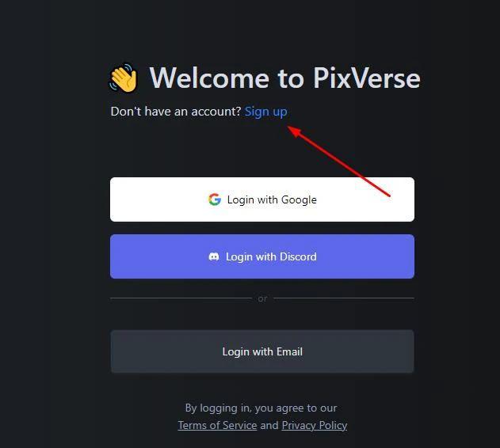Click the waving hand emoji icon

point(124,78)
